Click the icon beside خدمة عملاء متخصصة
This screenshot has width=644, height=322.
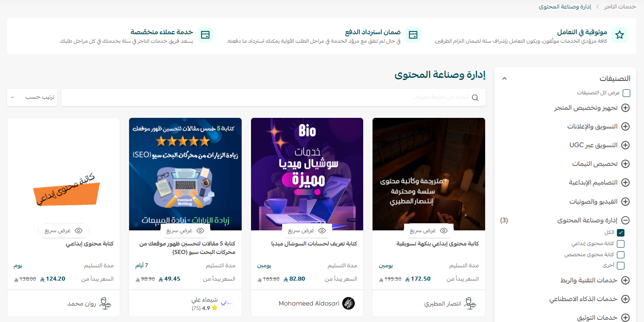coord(205,35)
